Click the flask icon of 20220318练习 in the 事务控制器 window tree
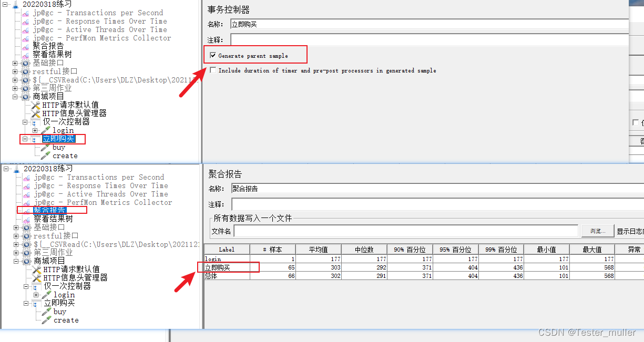 coord(15,4)
